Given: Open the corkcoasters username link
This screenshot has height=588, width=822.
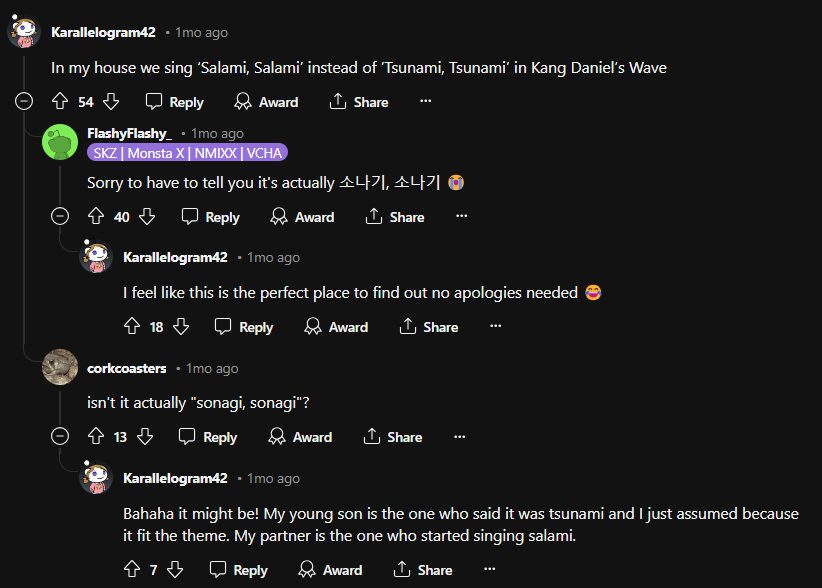Looking at the screenshot, I should [127, 368].
